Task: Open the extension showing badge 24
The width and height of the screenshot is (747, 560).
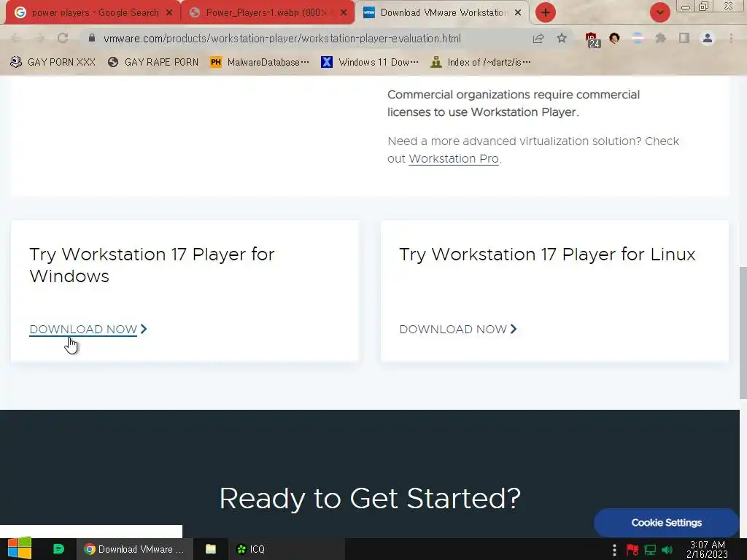Action: pyautogui.click(x=592, y=39)
